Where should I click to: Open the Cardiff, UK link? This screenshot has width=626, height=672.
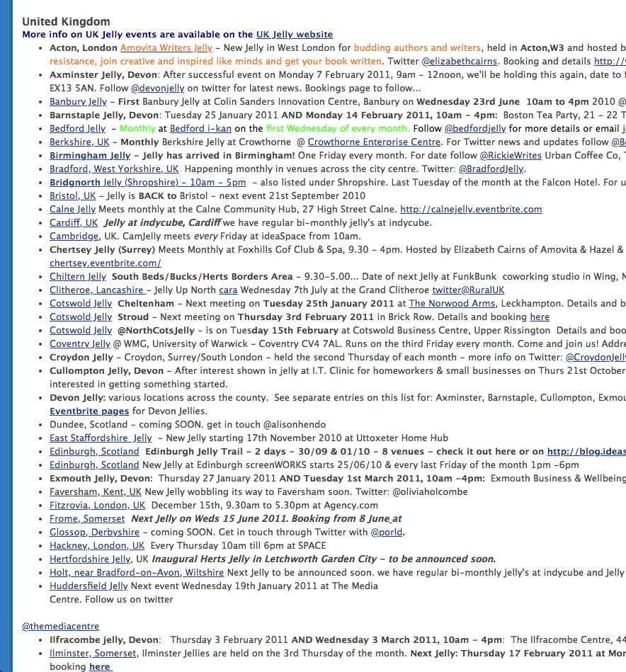click(x=74, y=222)
